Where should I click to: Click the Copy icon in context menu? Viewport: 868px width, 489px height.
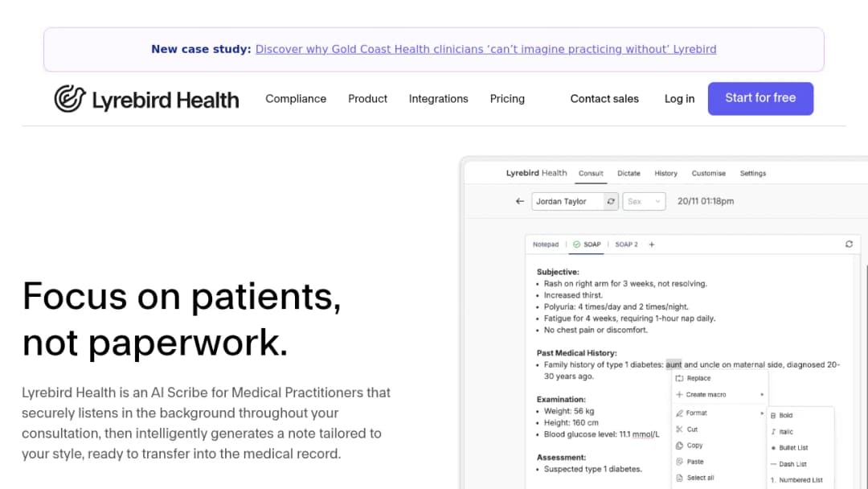679,446
